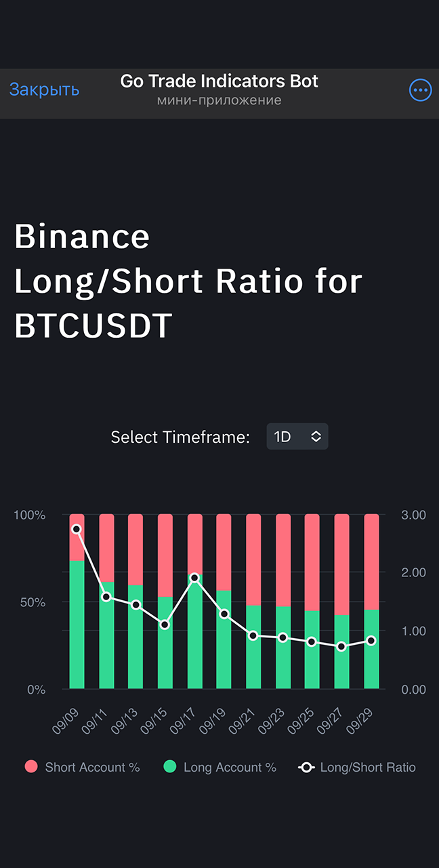Tap the Закрыть button to close
The width and height of the screenshot is (439, 868).
(x=44, y=90)
